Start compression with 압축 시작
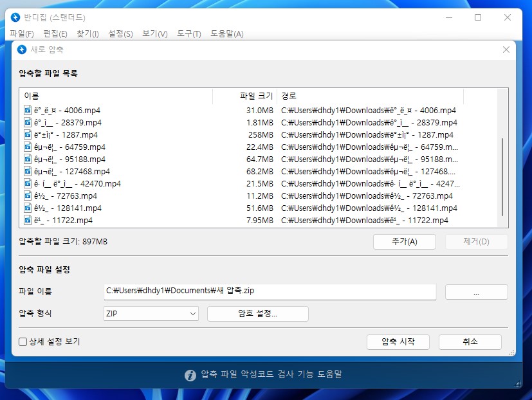This screenshot has height=400, width=532. pos(398,341)
